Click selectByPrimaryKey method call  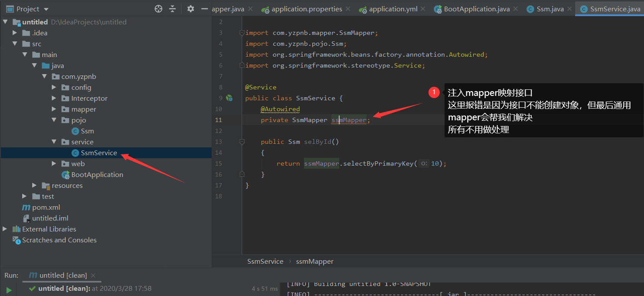pos(378,163)
